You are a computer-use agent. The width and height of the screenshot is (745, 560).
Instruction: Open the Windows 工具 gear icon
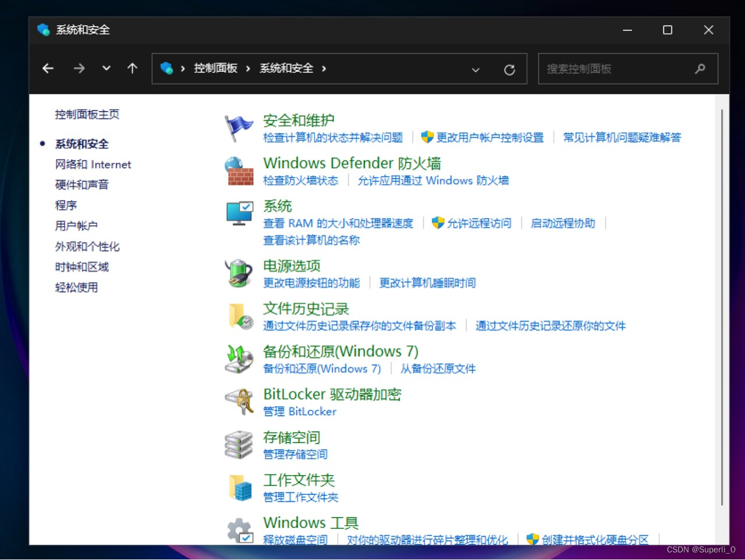239,530
